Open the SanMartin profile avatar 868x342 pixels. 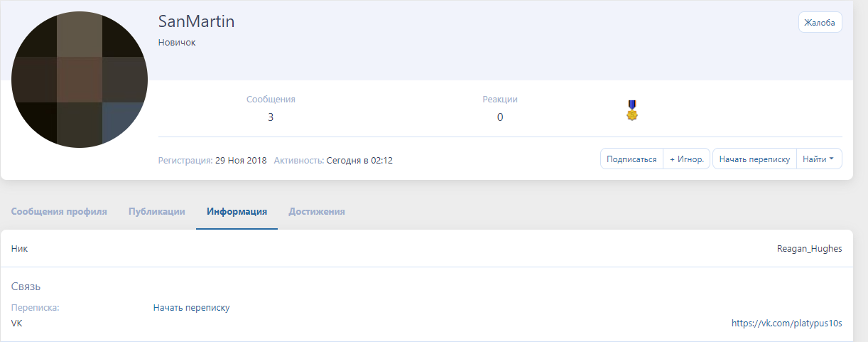click(x=80, y=80)
